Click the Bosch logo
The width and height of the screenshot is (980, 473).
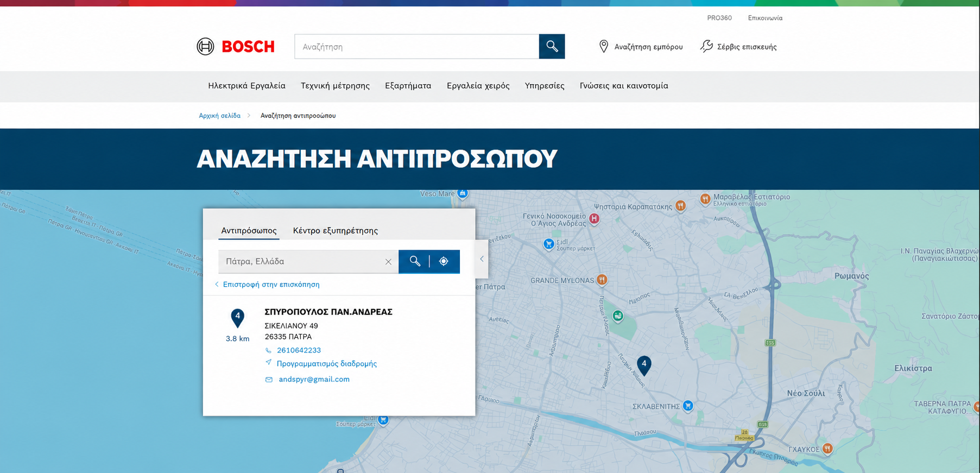pyautogui.click(x=236, y=47)
